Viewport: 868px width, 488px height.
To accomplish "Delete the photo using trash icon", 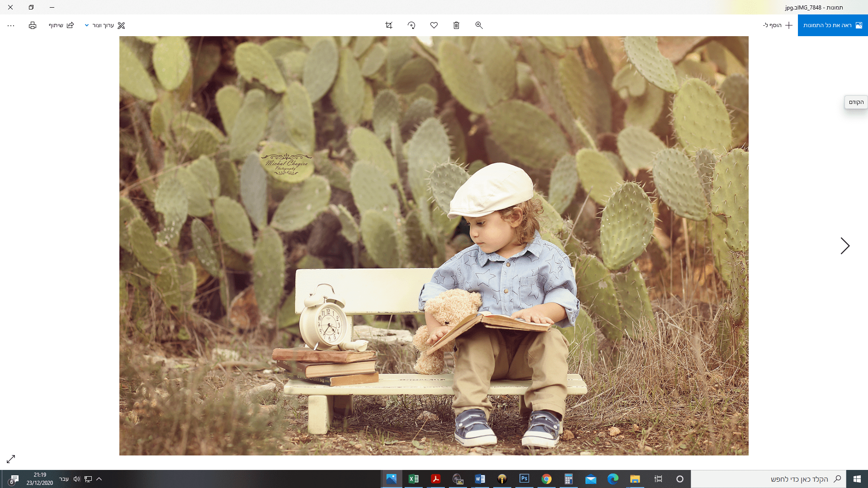I will pos(457,25).
